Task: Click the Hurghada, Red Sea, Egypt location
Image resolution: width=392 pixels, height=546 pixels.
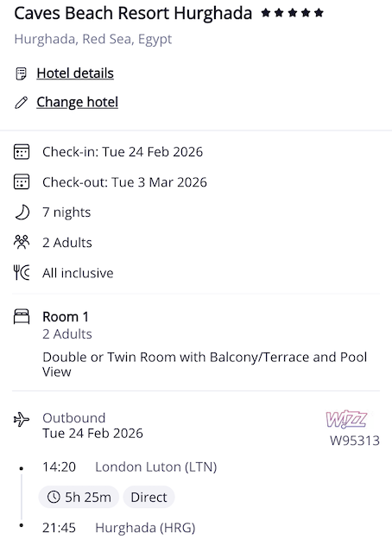Action: [93, 39]
